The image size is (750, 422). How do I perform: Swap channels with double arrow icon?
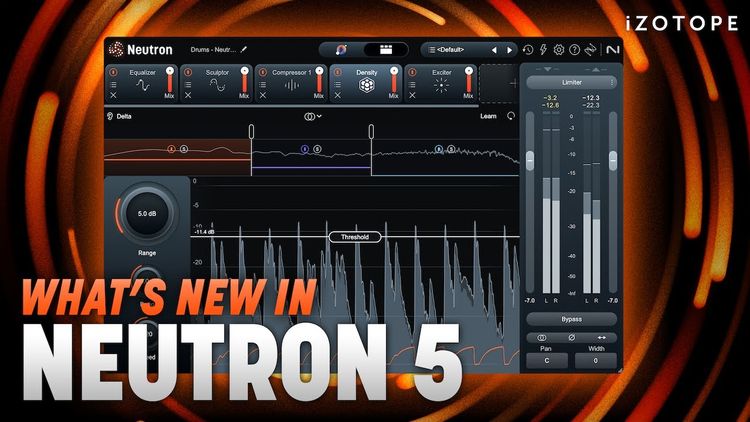(601, 338)
